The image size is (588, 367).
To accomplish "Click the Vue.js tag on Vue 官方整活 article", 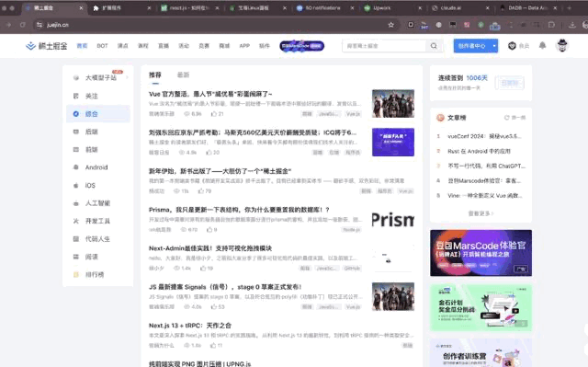I will [x=353, y=114].
